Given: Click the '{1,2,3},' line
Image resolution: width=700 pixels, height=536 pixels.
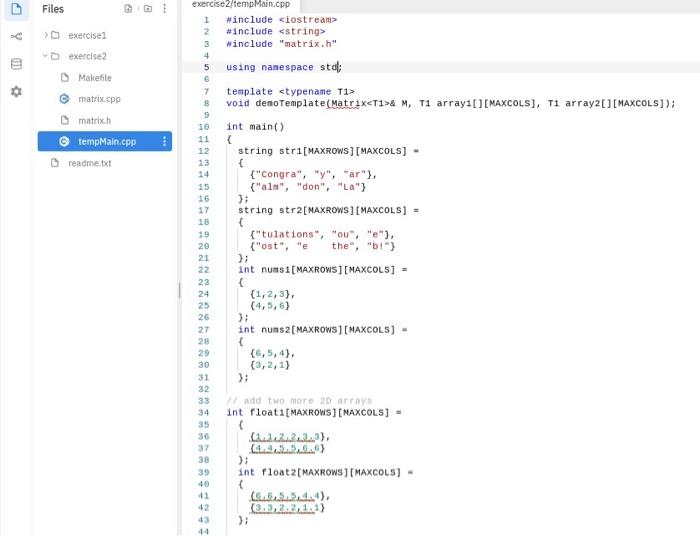Looking at the screenshot, I should [x=272, y=294].
